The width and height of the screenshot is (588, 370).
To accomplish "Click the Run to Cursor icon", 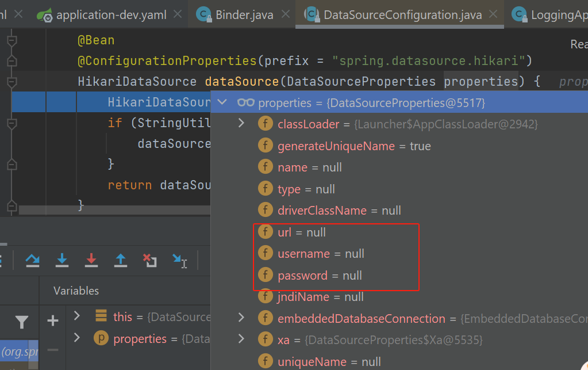I will pyautogui.click(x=180, y=261).
